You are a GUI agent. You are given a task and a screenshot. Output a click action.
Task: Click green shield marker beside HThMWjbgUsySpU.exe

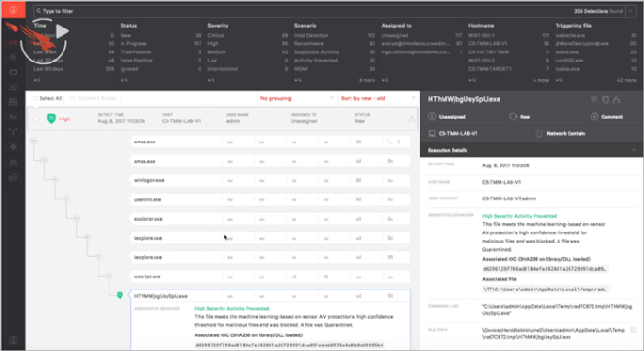tap(120, 295)
